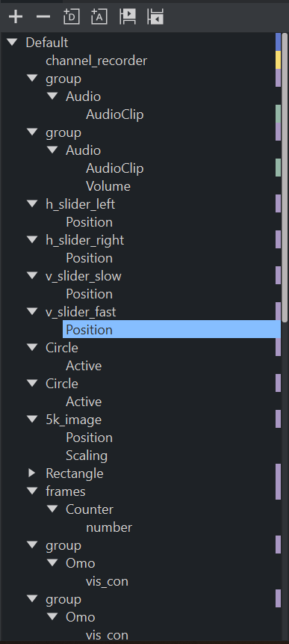289x644 pixels.
Task: Collapse the h_slider_left node
Action: point(32,203)
